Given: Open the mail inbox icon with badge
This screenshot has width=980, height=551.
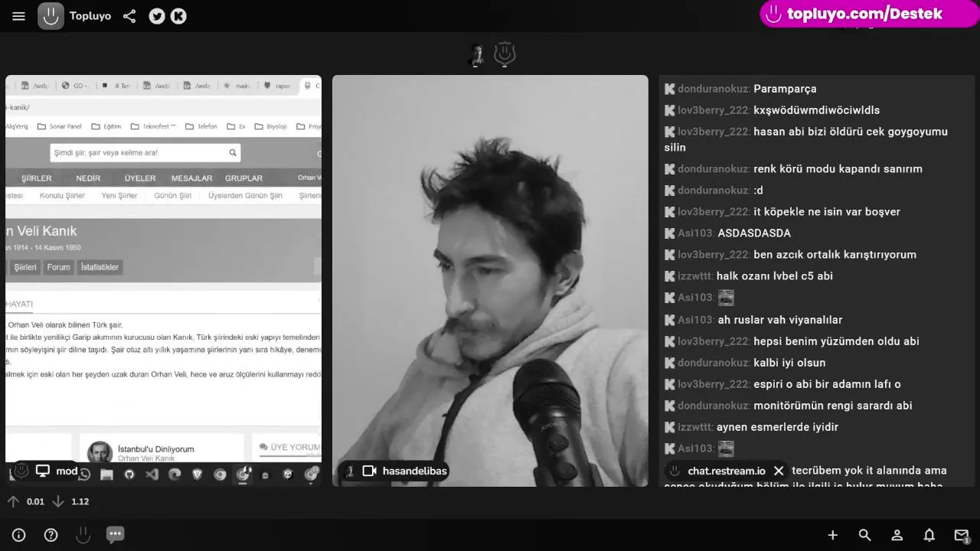Looking at the screenshot, I should [x=962, y=536].
